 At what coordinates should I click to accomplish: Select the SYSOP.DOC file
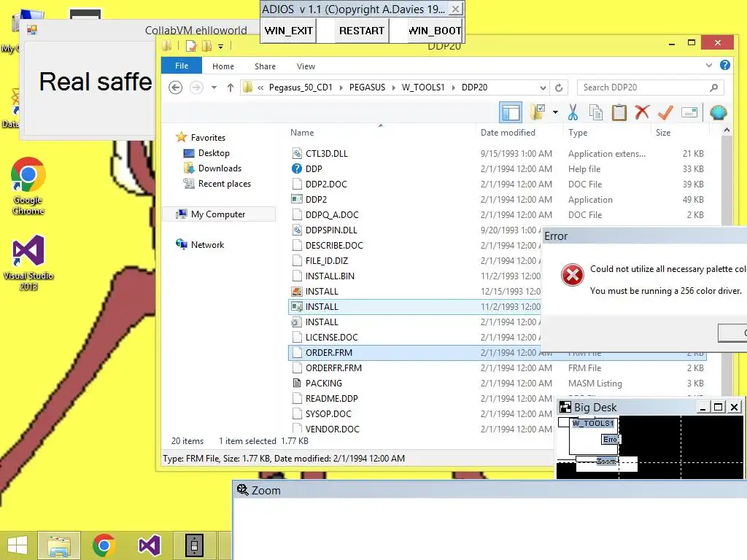(328, 413)
